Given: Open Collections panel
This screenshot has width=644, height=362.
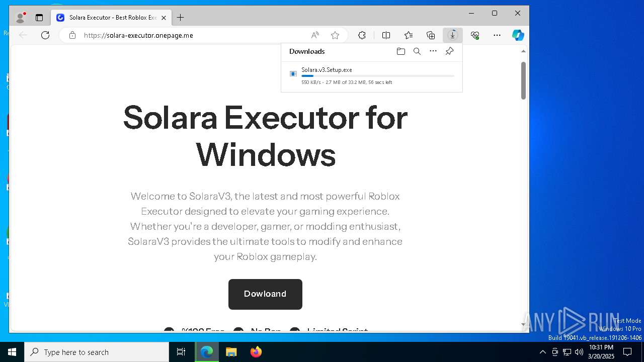Looking at the screenshot, I should click(431, 35).
